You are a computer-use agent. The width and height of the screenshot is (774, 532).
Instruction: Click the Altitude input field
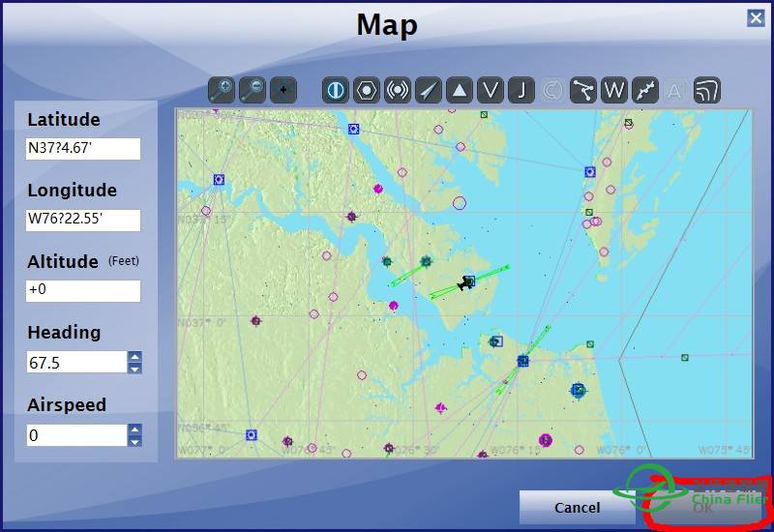click(83, 291)
